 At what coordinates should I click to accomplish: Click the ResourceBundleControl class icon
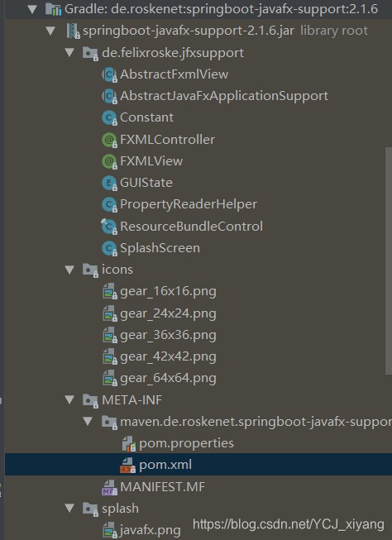[109, 227]
